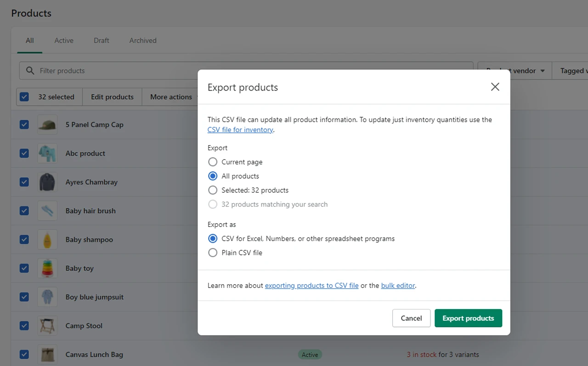This screenshot has width=588, height=366.
Task: Close the Export products dialog
Action: point(495,87)
